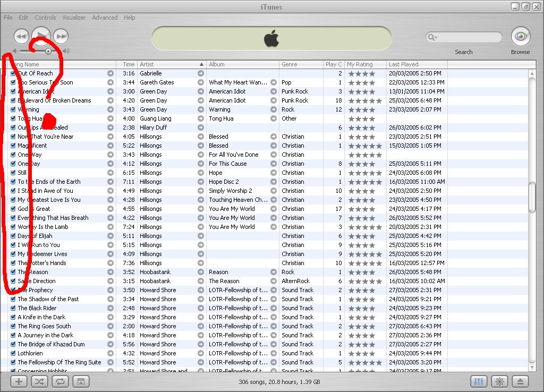Uncheck the Lothlorien song checkbox
Screen dimensions: 544x392
(x=13, y=353)
